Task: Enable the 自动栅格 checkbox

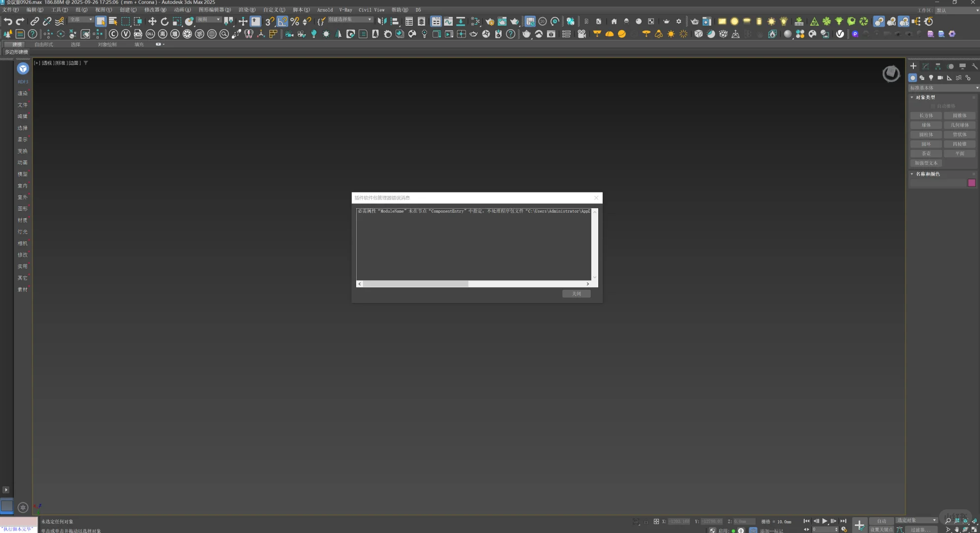Action: tap(933, 106)
